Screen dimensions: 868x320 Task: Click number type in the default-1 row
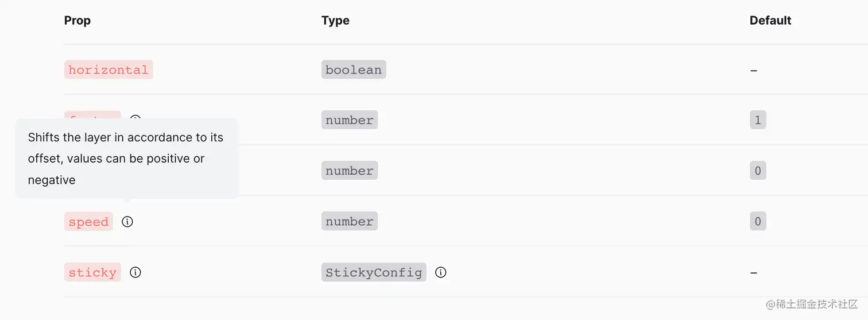[350, 120]
